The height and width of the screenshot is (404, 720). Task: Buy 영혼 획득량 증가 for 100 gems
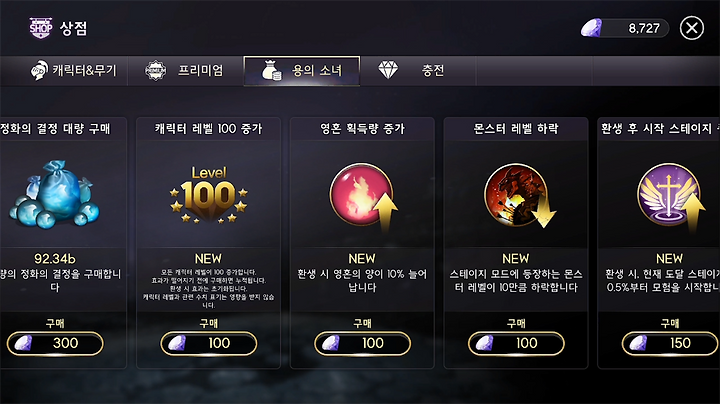pos(362,343)
